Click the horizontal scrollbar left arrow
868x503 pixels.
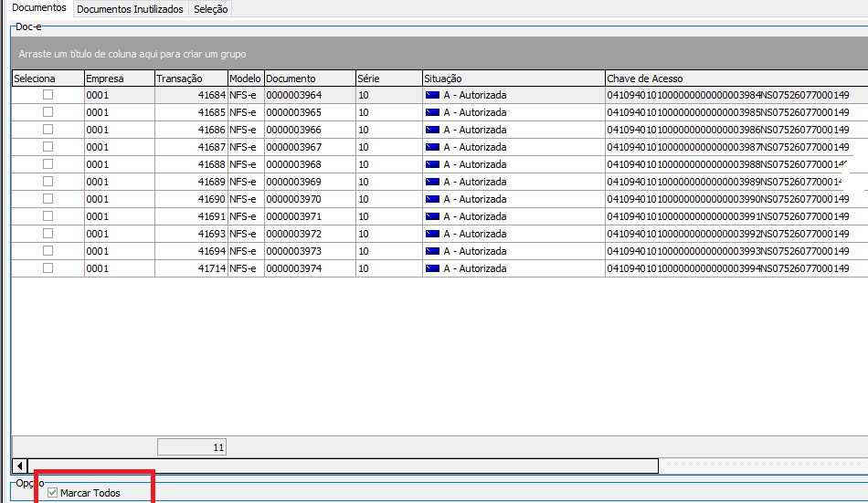click(20, 466)
